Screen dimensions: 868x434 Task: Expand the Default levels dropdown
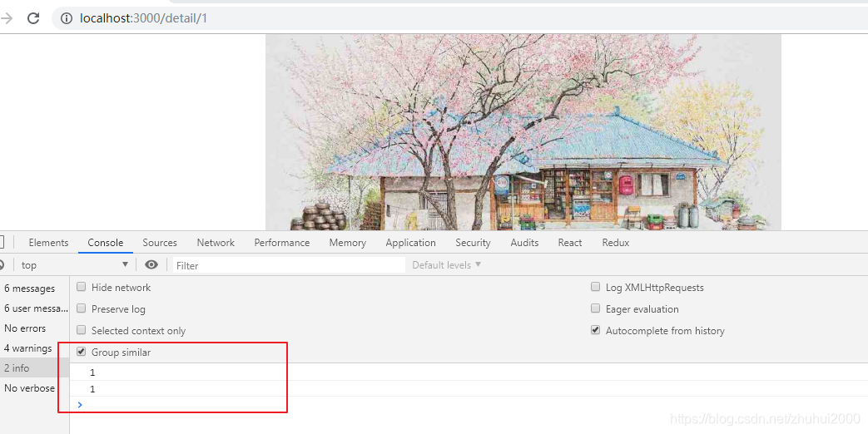point(447,265)
